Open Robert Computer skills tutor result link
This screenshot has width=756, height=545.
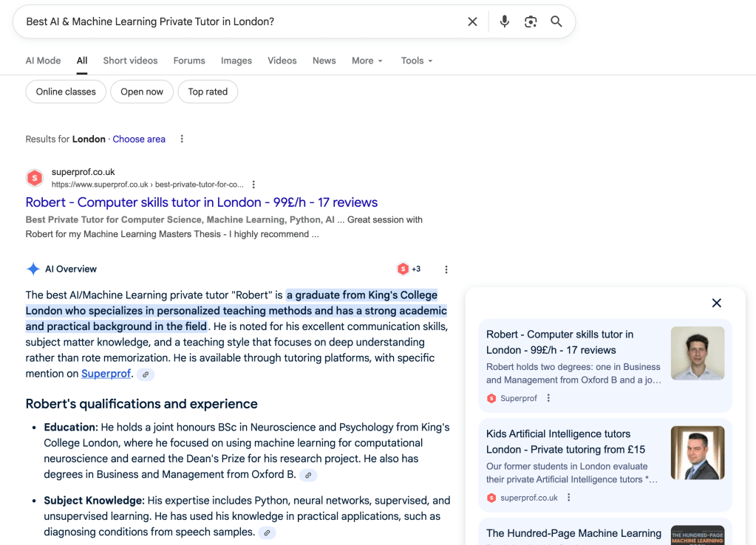pos(201,202)
